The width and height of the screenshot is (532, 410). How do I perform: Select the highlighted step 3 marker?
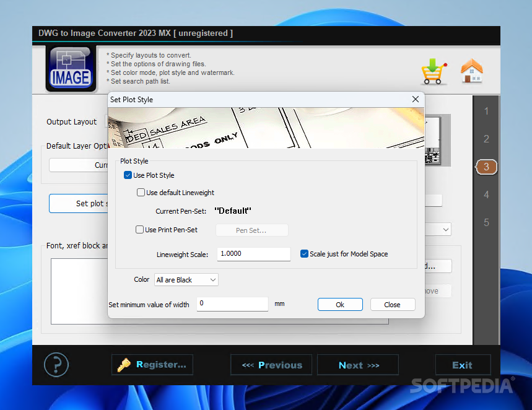point(486,167)
